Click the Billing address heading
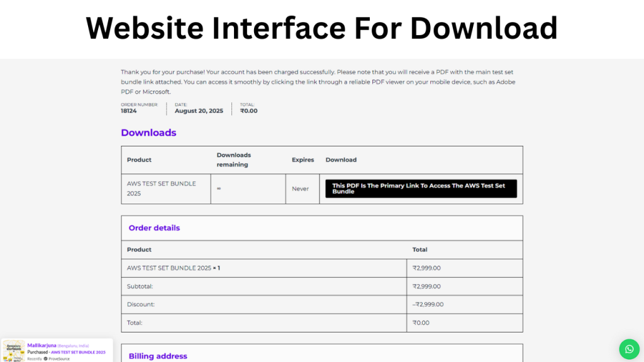 pyautogui.click(x=158, y=356)
